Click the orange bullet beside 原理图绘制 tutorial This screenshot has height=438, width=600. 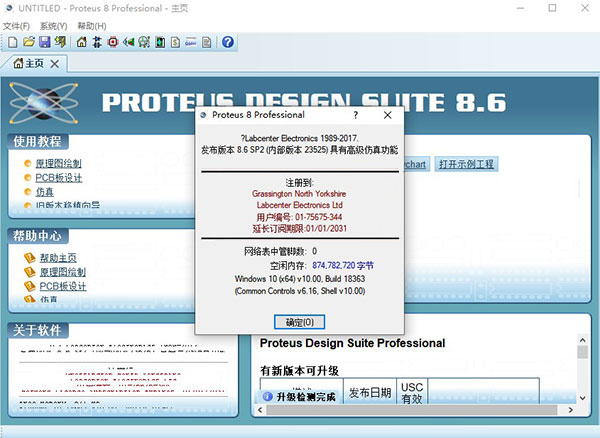pyautogui.click(x=28, y=164)
